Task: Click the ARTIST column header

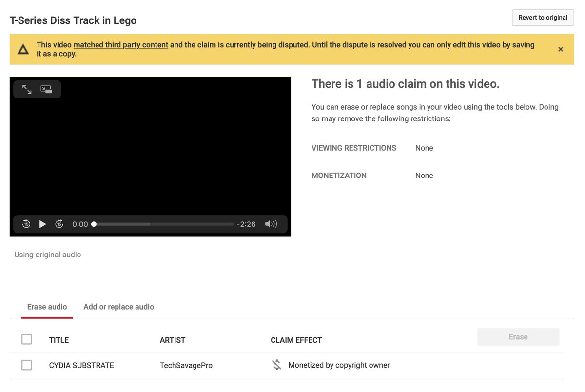Action: 173,340
